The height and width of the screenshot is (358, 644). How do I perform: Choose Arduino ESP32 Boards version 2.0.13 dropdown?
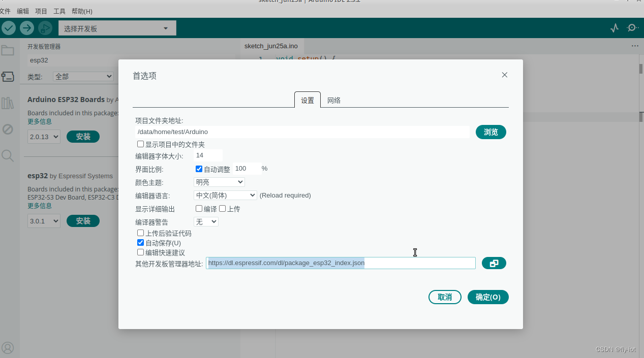(44, 137)
